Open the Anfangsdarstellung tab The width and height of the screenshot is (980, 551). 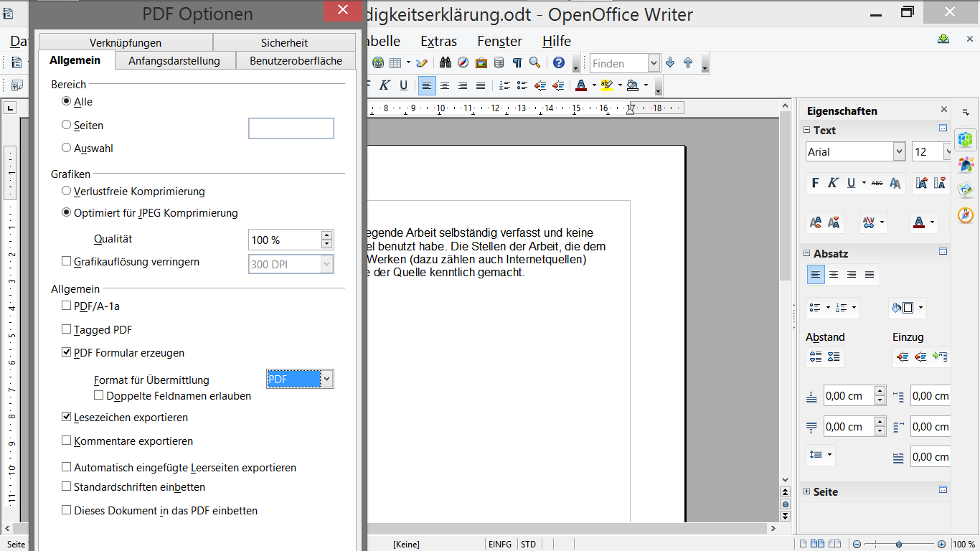click(x=174, y=61)
